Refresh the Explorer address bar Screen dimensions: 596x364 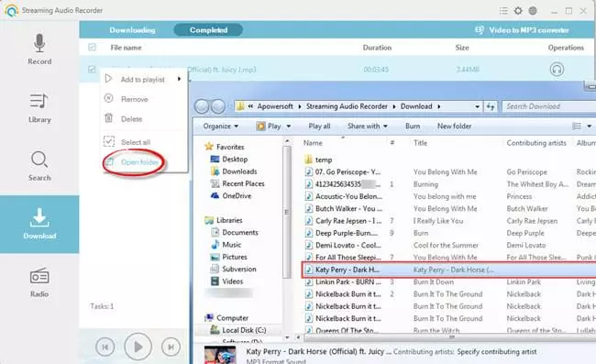pos(491,106)
